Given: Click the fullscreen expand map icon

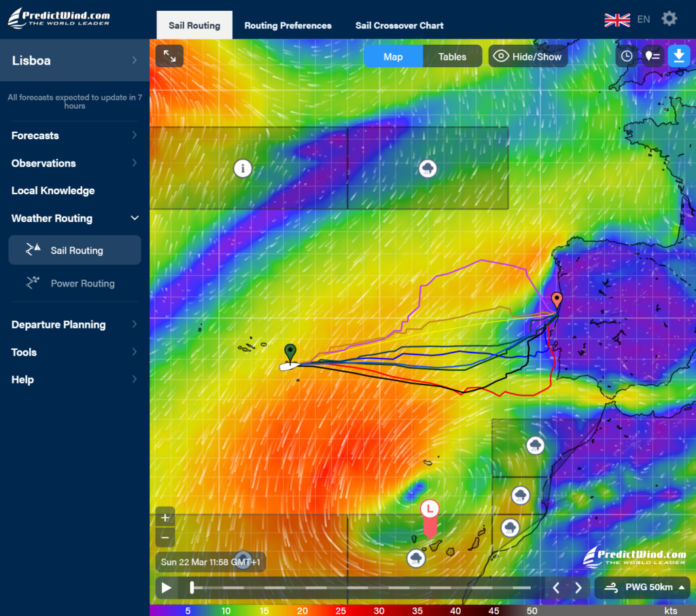Looking at the screenshot, I should tap(169, 56).
